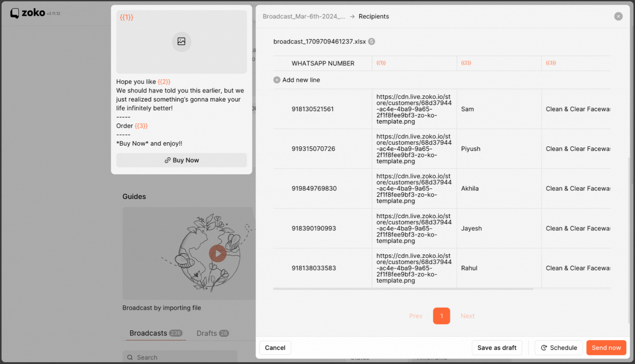This screenshot has height=364, width=635.
Task: Click the Recipients breadcrumb label
Action: click(x=374, y=16)
